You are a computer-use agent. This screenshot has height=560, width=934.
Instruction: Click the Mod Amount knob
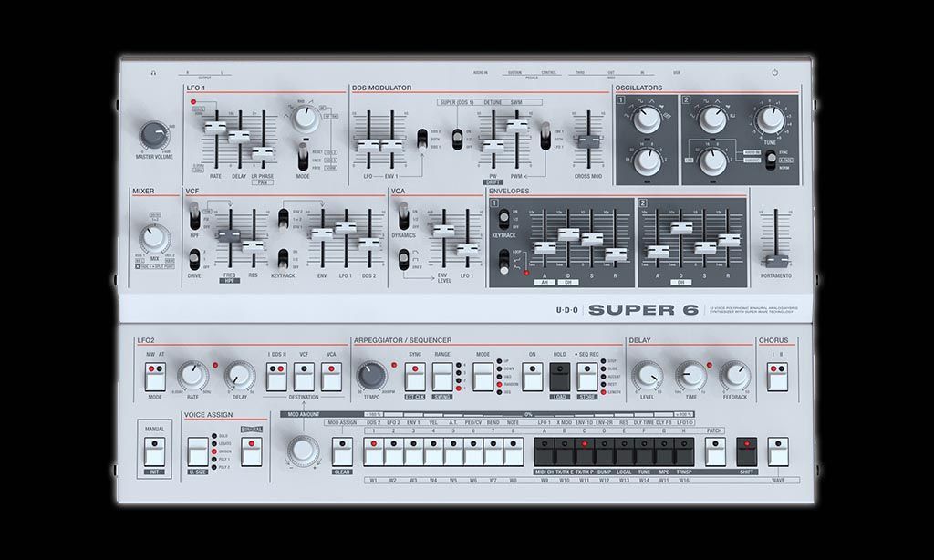[303, 450]
